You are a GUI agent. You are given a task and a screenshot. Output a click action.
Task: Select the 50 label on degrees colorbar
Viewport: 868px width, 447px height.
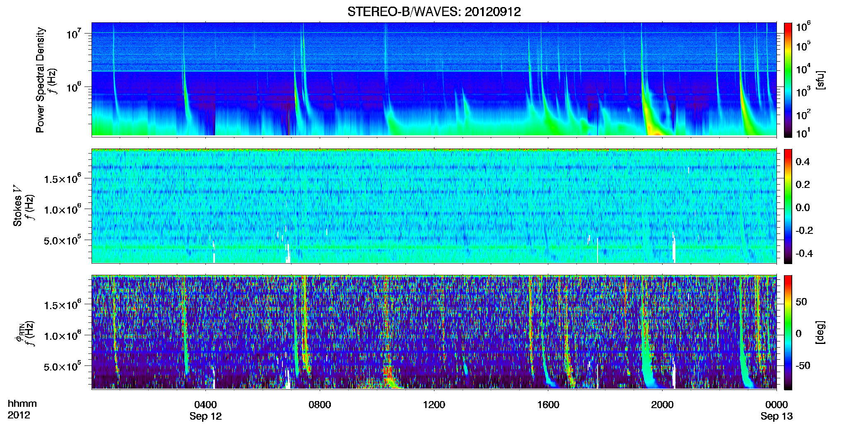(x=801, y=302)
